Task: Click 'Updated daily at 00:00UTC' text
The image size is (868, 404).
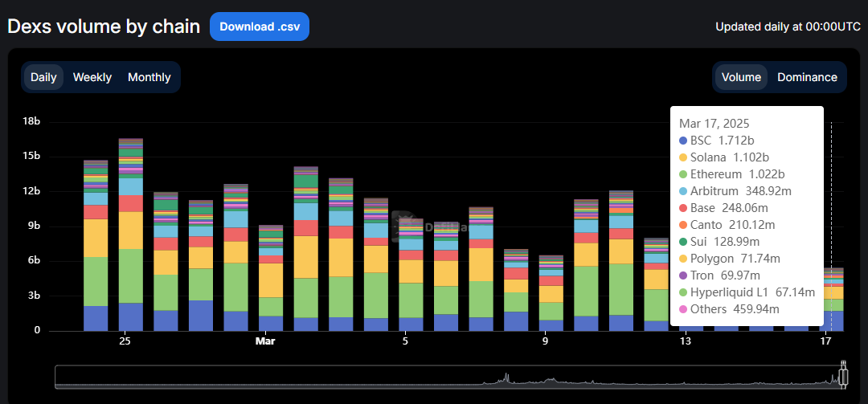Action: click(x=788, y=27)
